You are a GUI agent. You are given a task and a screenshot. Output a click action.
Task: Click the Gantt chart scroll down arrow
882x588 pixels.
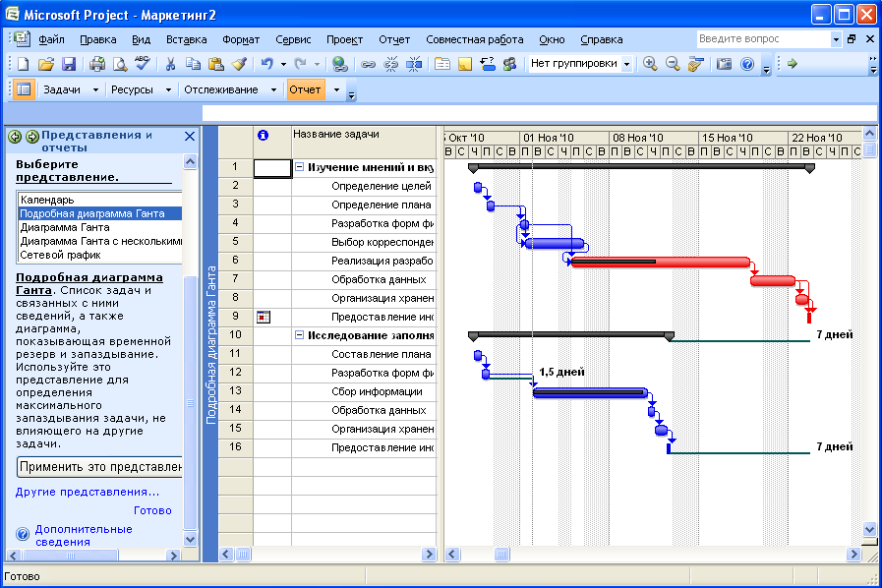[869, 529]
